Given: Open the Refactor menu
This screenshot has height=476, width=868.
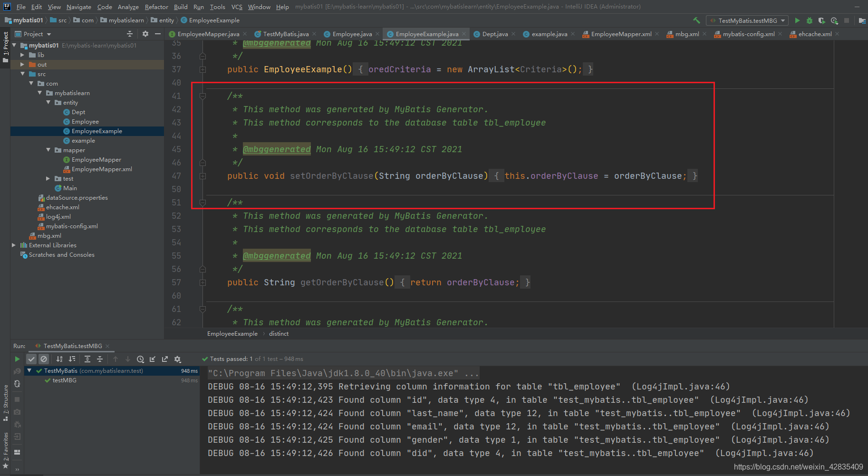Looking at the screenshot, I should tap(156, 7).
